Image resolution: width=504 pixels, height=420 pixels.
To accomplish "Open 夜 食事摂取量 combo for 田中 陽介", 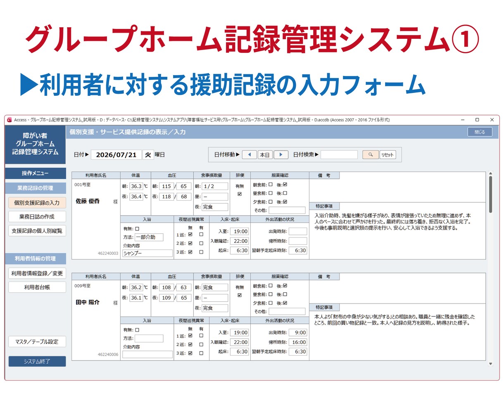I will point(215,308).
